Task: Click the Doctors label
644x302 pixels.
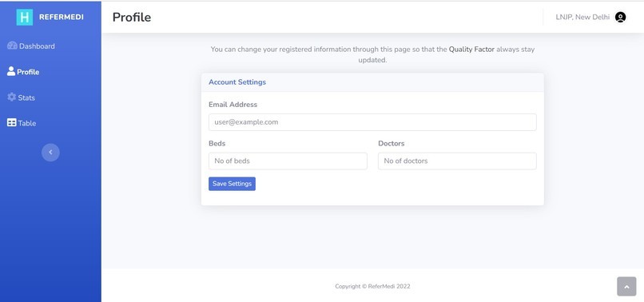Action: pos(392,143)
